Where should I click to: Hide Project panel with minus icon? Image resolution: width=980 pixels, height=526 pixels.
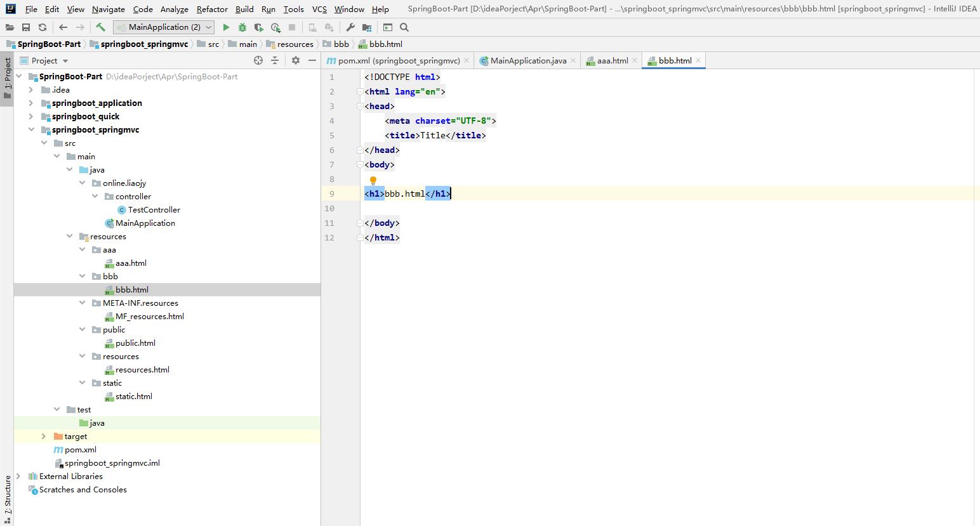pyautogui.click(x=312, y=60)
